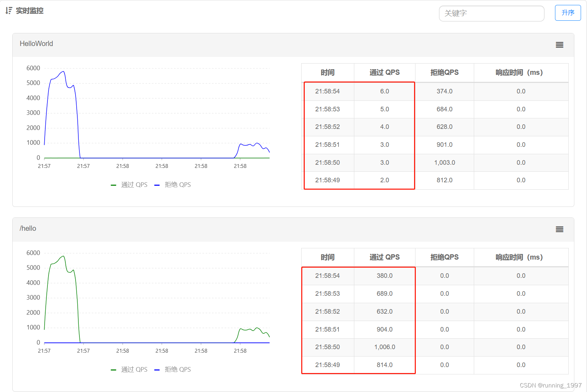Click the blue peak in HelloWorld chart
Screen dimensions: 587x392
coord(63,72)
